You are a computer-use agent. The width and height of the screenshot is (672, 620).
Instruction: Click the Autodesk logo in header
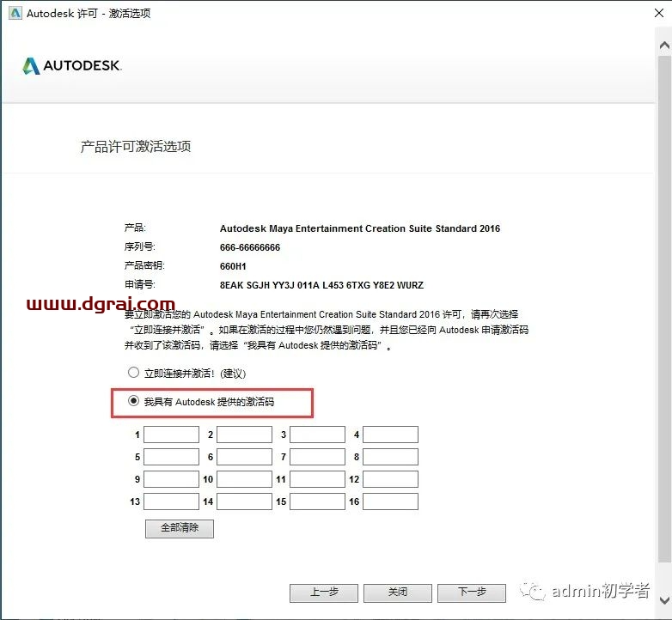(x=72, y=65)
